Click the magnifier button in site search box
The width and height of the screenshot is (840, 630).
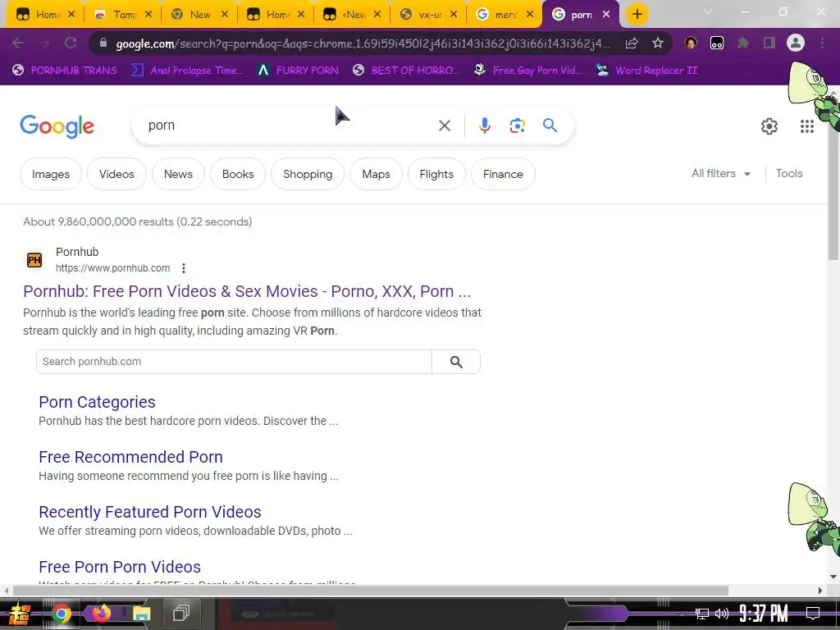[456, 362]
